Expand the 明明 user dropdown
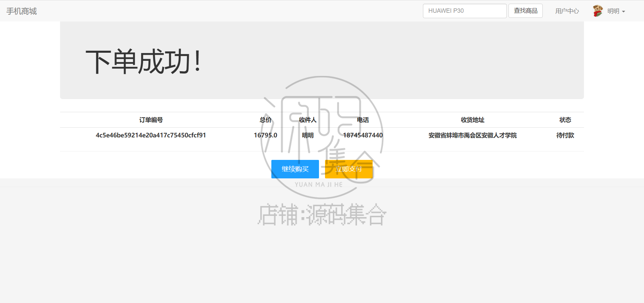644x303 pixels. point(616,11)
